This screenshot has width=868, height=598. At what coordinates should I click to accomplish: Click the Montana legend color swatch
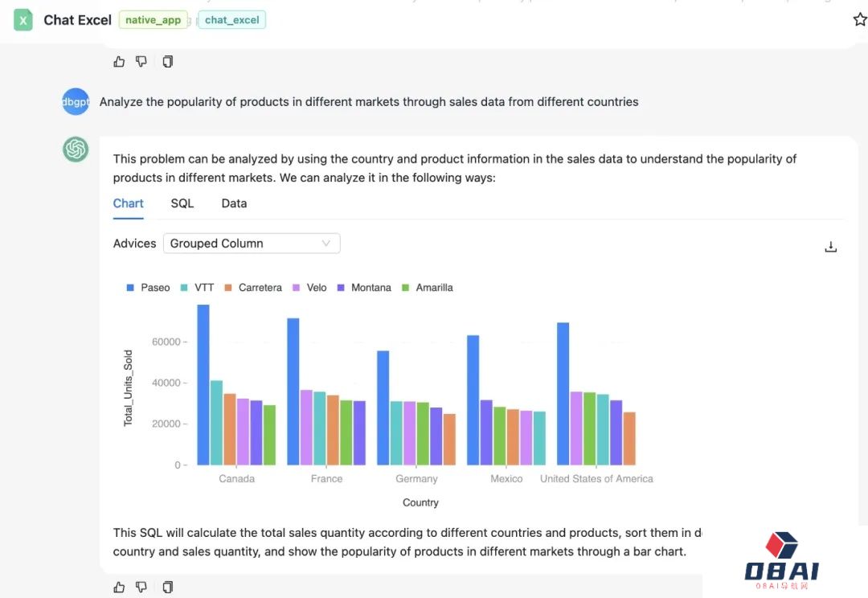coord(341,288)
